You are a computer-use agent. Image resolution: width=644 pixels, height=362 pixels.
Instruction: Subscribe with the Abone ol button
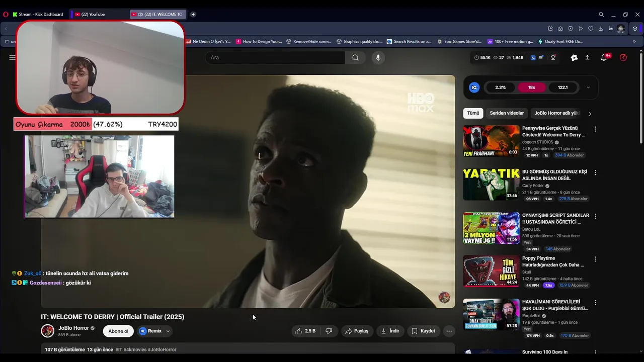[x=118, y=331]
